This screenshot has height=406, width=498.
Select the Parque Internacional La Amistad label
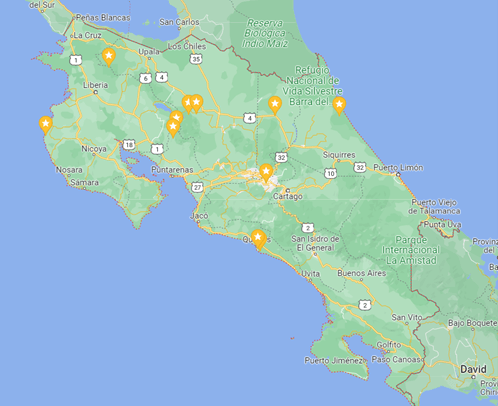(x=411, y=250)
